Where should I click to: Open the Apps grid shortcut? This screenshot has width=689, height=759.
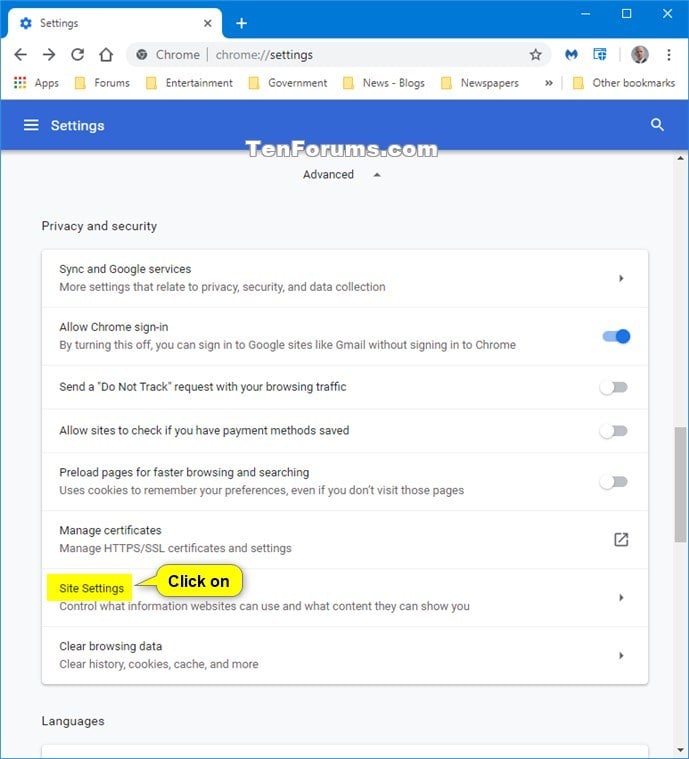(36, 83)
